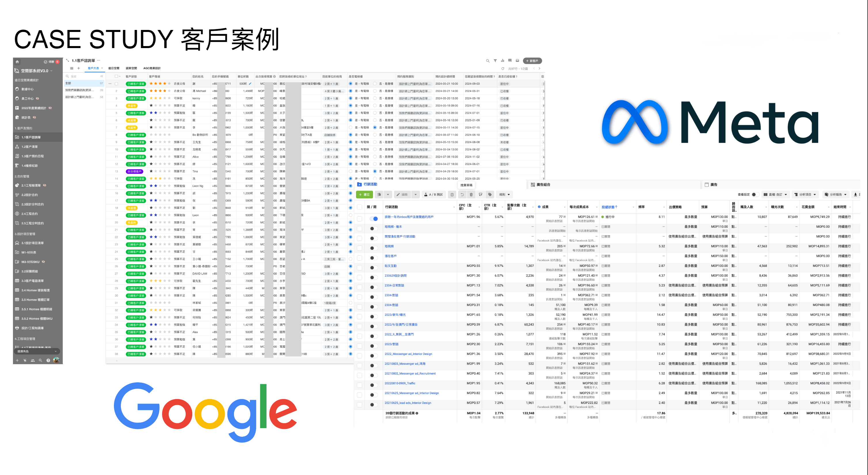Viewport: 868px width, 475px height.
Task: Select 否，是唐樓 radio in kenny's row
Action: [375, 98]
